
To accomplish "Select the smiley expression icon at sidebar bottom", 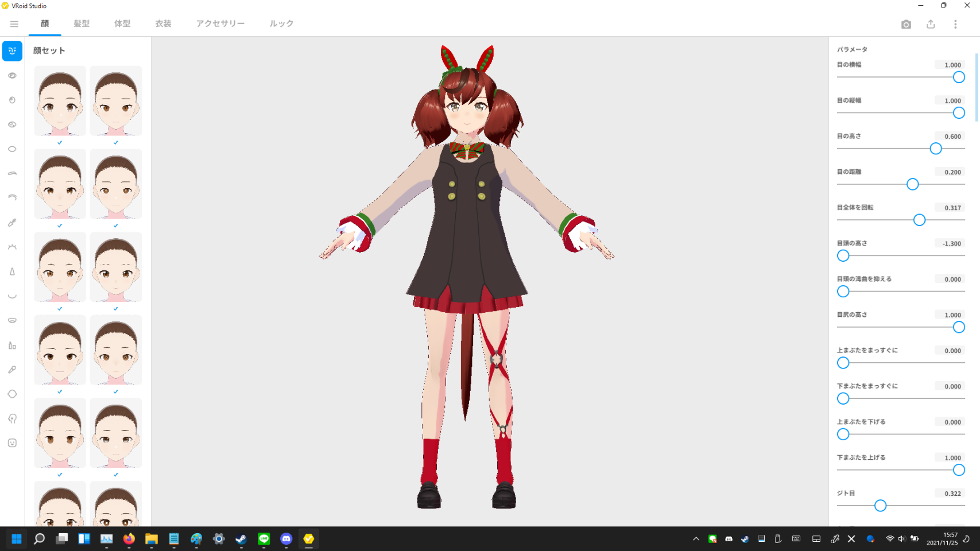I will tap(12, 443).
